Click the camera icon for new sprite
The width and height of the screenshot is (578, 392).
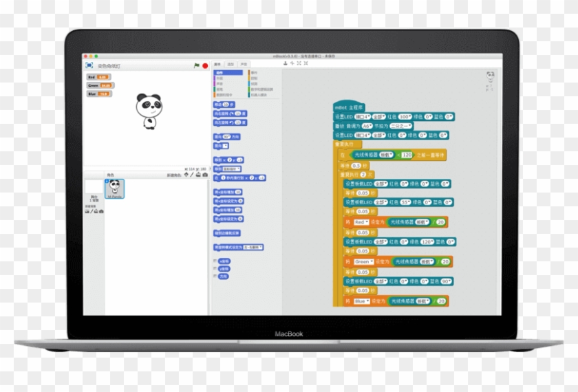206,175
